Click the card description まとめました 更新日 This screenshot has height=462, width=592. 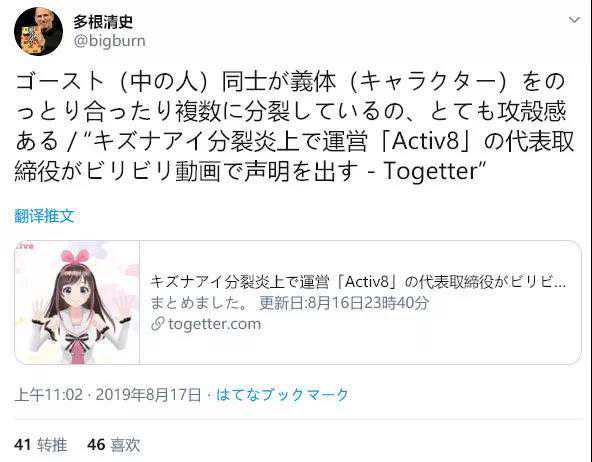pos(289,303)
